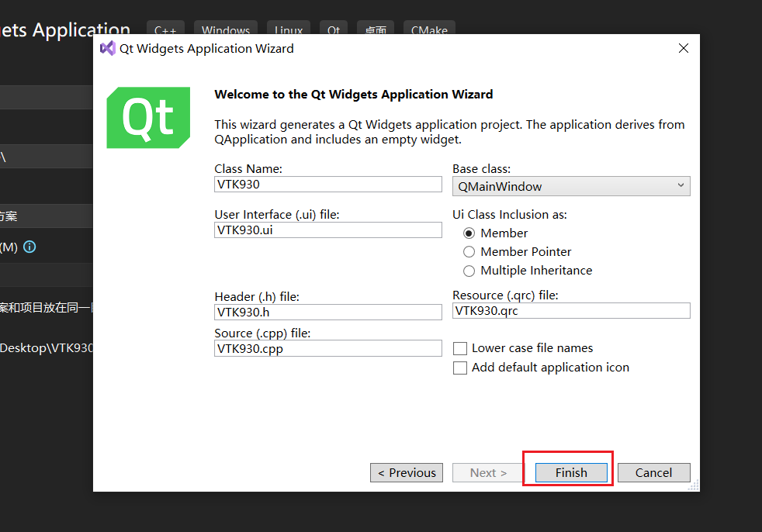The image size is (762, 532).
Task: Click the Visual Studio icon in title bar
Action: pos(107,48)
